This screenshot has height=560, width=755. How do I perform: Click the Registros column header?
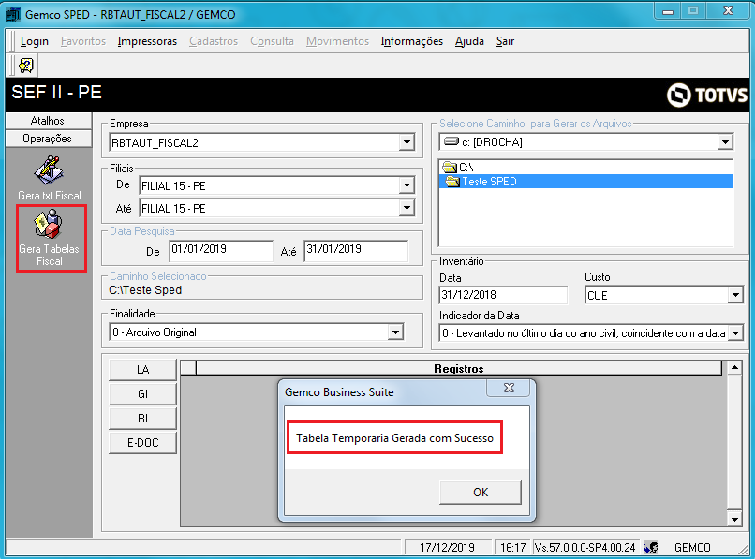[x=459, y=368]
